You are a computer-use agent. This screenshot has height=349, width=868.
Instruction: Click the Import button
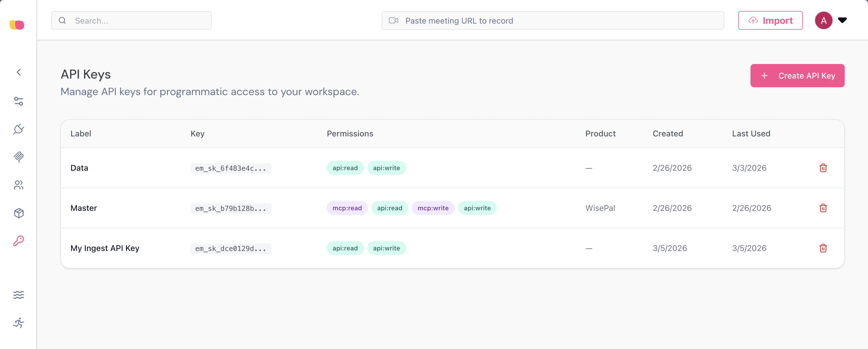click(770, 21)
